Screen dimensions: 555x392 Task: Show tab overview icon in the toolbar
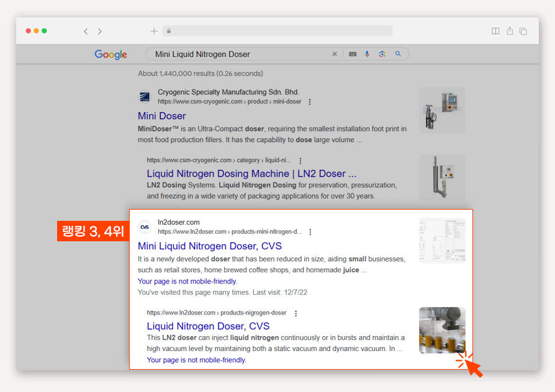pyautogui.click(x=523, y=31)
